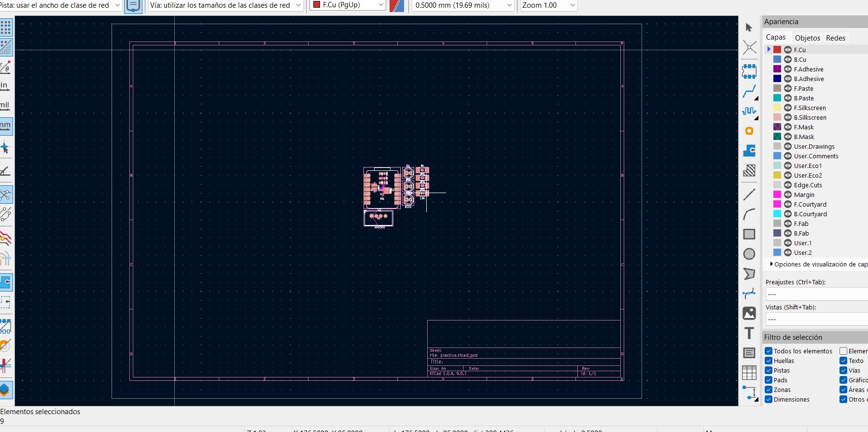Uncheck 'Todos los elementos' filter

[769, 351]
